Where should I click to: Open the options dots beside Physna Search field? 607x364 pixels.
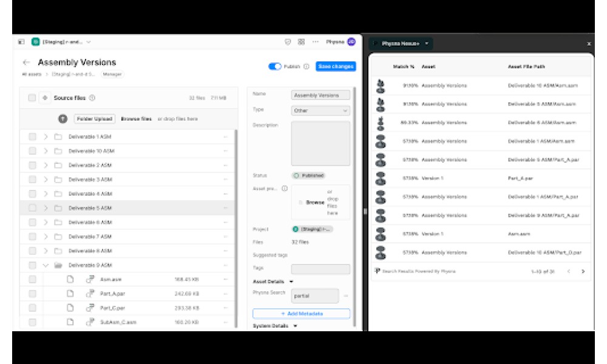coord(346,296)
